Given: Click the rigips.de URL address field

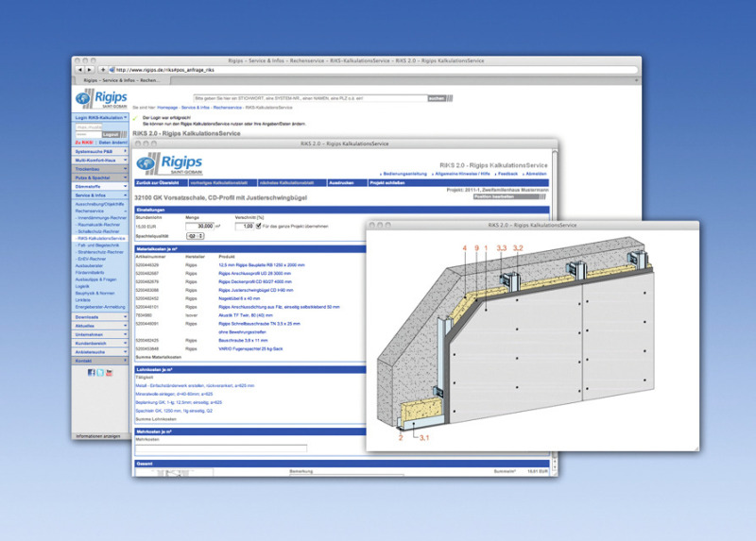Looking at the screenshot, I should pos(372,70).
